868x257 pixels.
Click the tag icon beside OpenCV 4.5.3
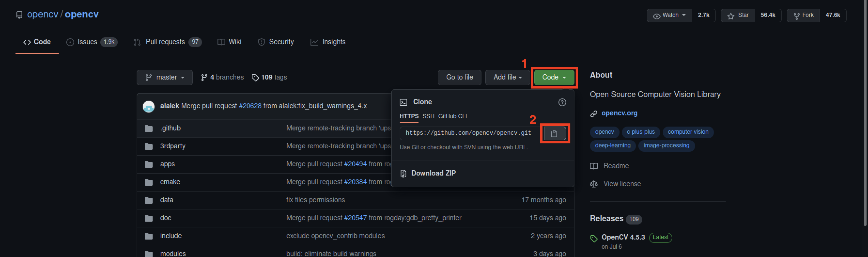(x=594, y=238)
